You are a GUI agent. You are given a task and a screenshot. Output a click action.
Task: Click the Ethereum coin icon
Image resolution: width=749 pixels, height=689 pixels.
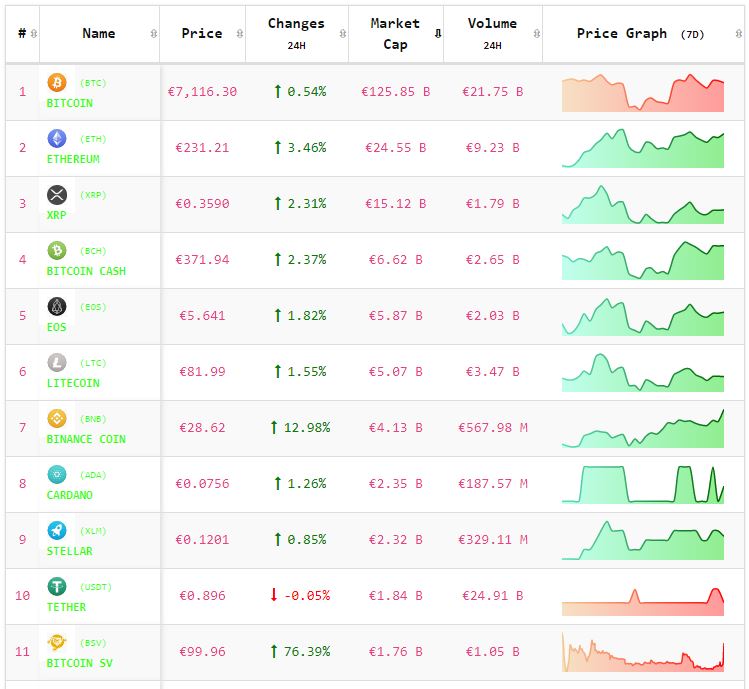click(x=57, y=139)
